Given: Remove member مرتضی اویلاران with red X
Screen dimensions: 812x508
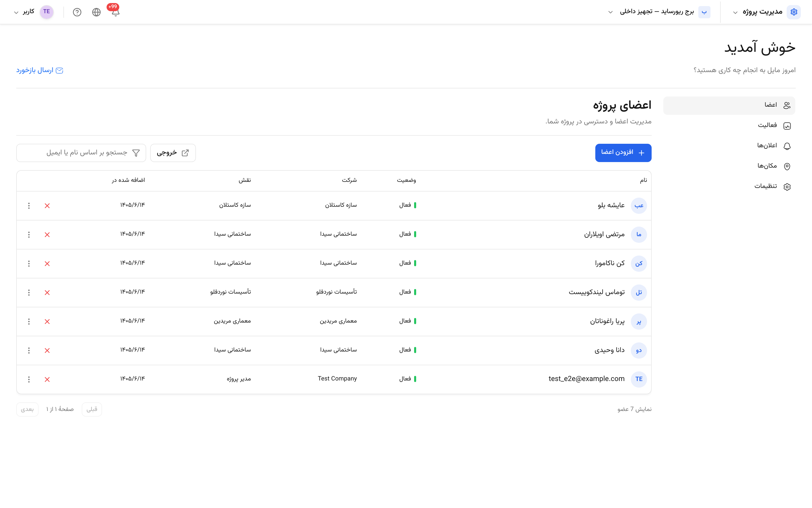Looking at the screenshot, I should 47,234.
